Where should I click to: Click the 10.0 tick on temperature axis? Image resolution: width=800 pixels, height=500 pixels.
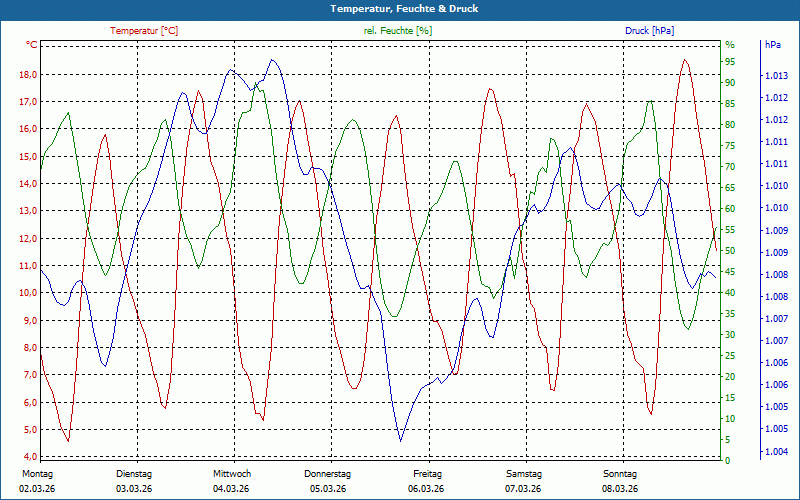click(x=28, y=293)
